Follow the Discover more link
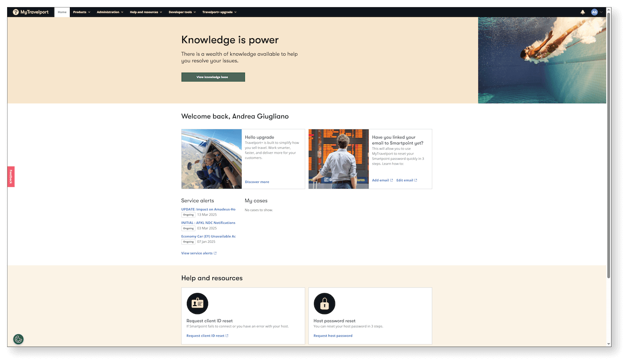Viewport: 629px width, 364px height. [257, 182]
